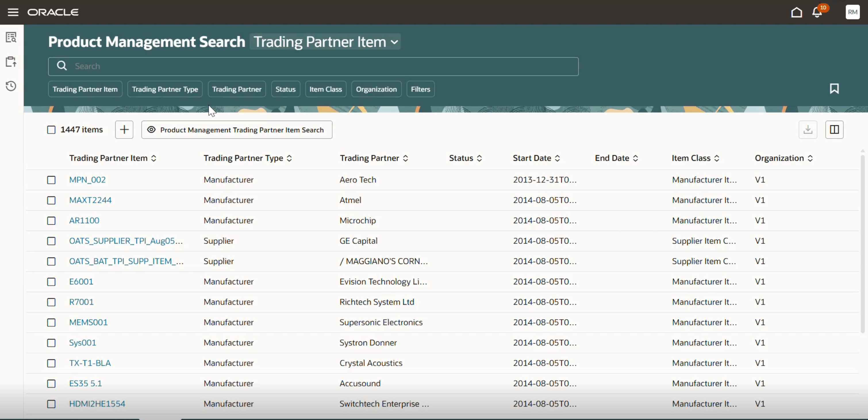Check the select-all items checkbox
Screen dimensions: 868x420
coord(51,130)
